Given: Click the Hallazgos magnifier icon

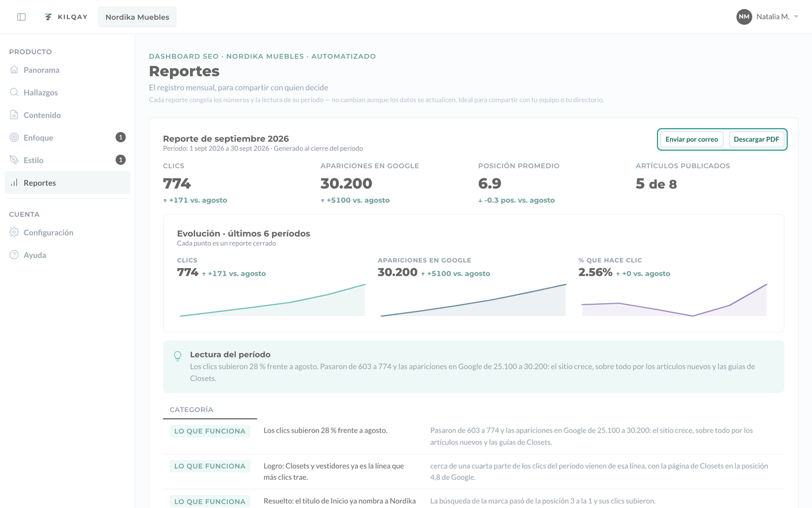Looking at the screenshot, I should point(14,92).
